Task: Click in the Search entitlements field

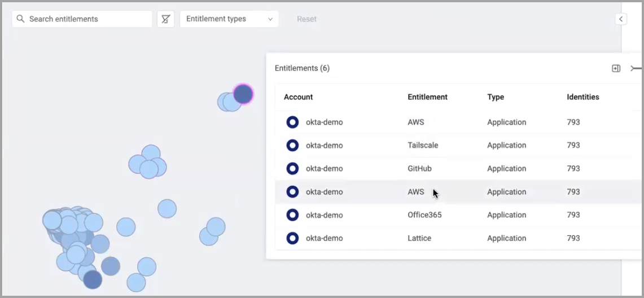Action: point(82,19)
